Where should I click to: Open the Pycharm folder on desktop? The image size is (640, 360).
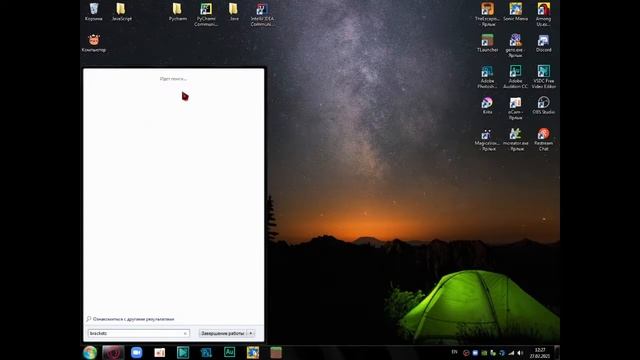[x=178, y=11]
